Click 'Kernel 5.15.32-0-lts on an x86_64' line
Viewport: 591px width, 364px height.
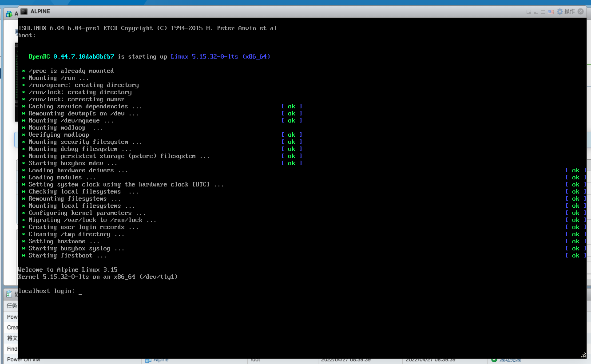(98, 277)
